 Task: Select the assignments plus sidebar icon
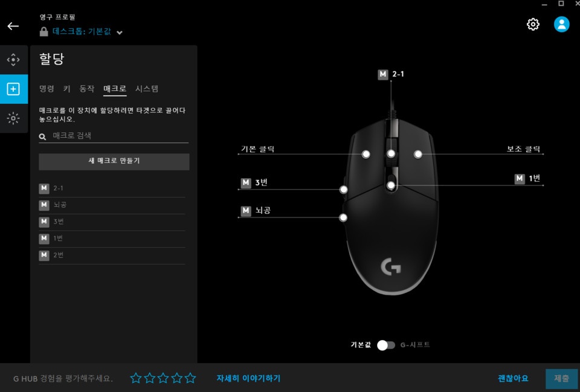13,89
